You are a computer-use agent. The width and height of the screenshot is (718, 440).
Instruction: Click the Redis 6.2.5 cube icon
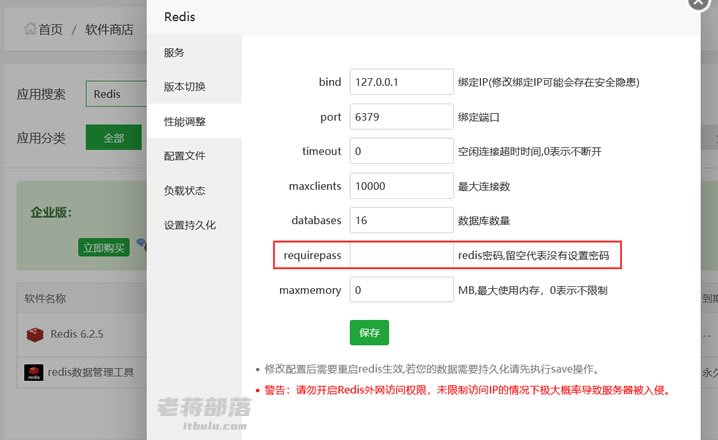pyautogui.click(x=35, y=335)
